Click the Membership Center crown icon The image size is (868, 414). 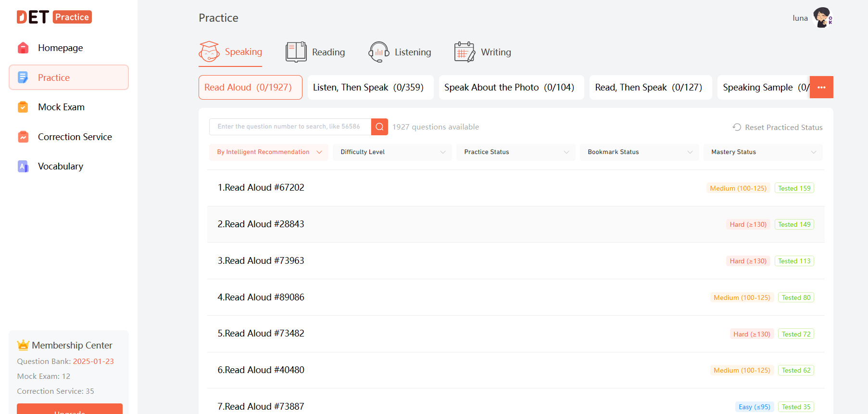(23, 345)
